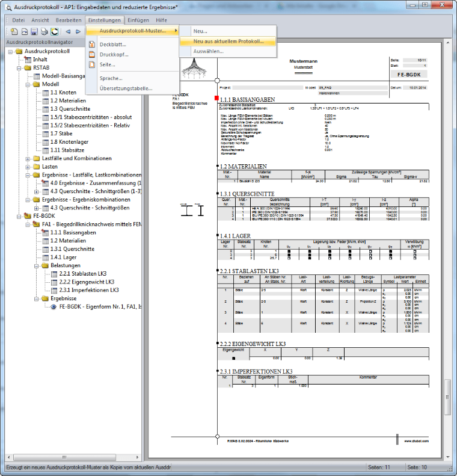The image size is (457, 476).
Task: Click the preview vertical scrollbar thumb
Action: 448,397
